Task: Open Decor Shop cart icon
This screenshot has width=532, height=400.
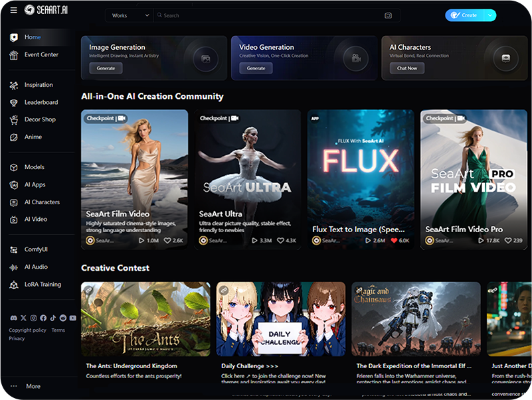Action: pos(14,120)
